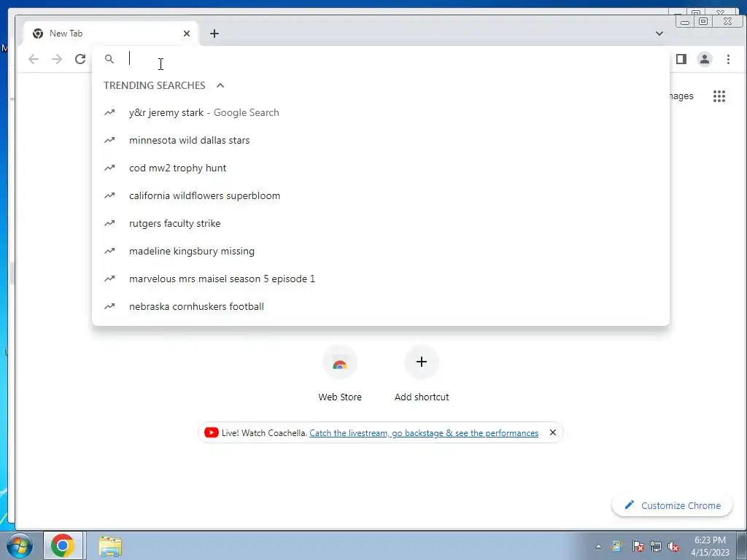This screenshot has width=747, height=560.
Task: Open File Explorer from the taskbar
Action: click(110, 546)
